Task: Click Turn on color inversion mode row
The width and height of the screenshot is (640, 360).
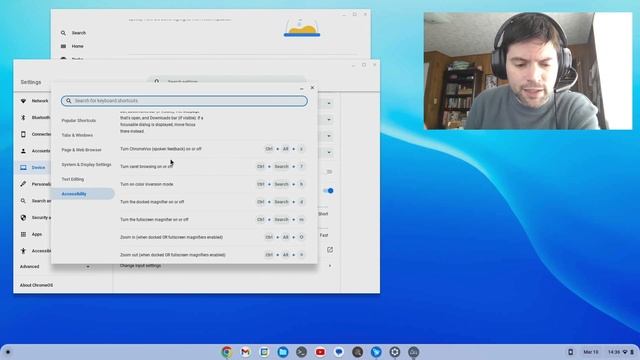Action: (213, 184)
